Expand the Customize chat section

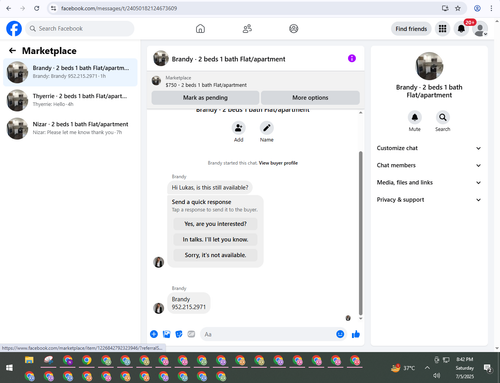click(x=429, y=148)
